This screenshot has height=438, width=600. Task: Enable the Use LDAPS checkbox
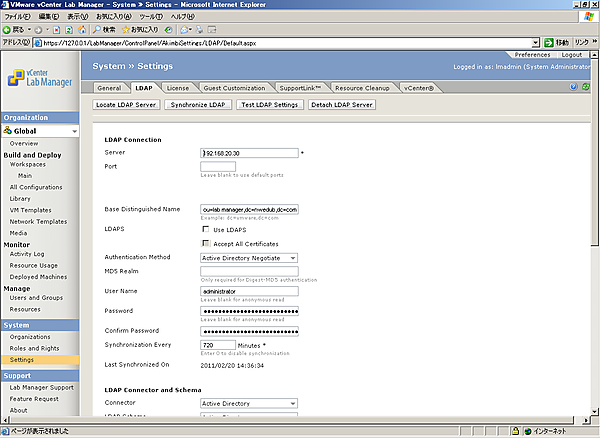click(206, 230)
